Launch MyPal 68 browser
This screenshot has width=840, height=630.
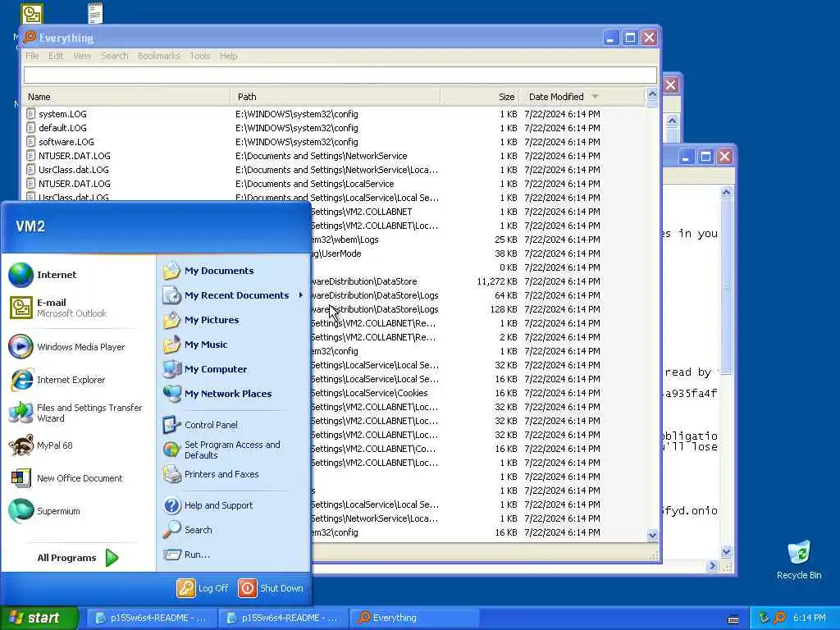(41, 445)
